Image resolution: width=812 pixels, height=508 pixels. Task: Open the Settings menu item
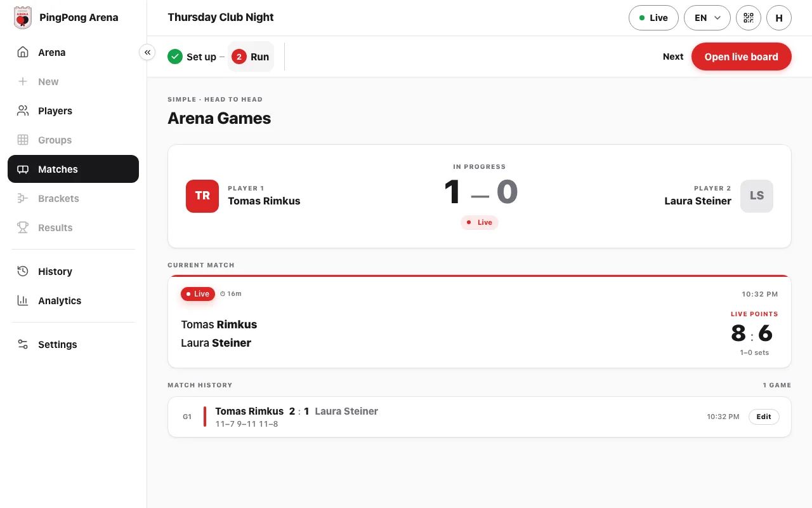point(73,344)
